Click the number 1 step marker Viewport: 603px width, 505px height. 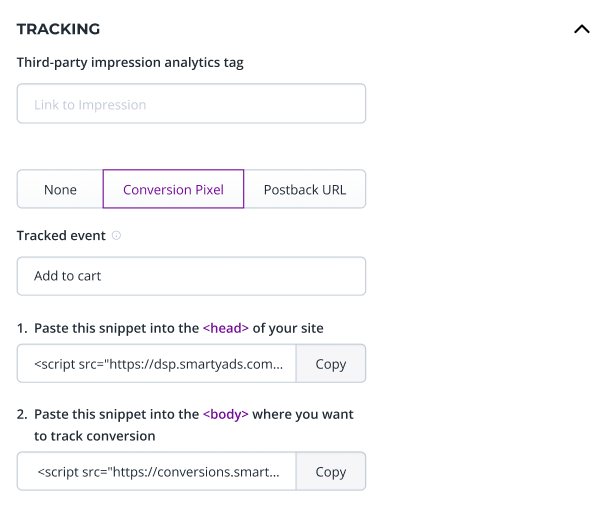point(21,328)
